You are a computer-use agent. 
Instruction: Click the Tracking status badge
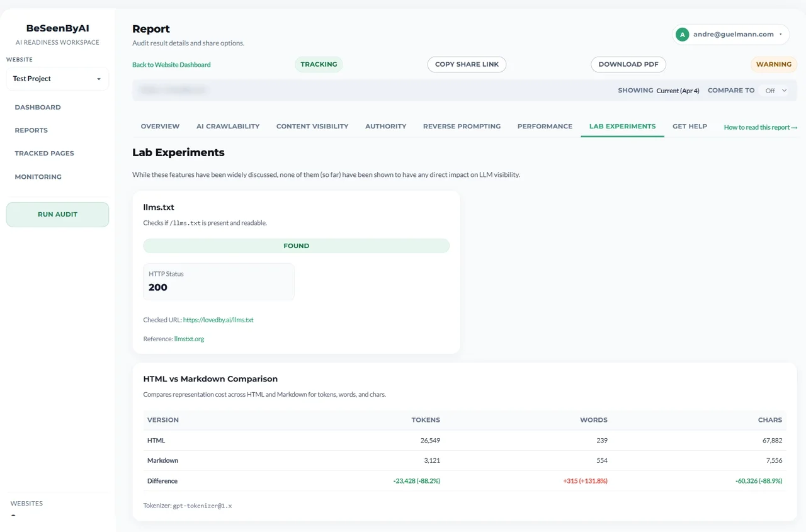[319, 64]
